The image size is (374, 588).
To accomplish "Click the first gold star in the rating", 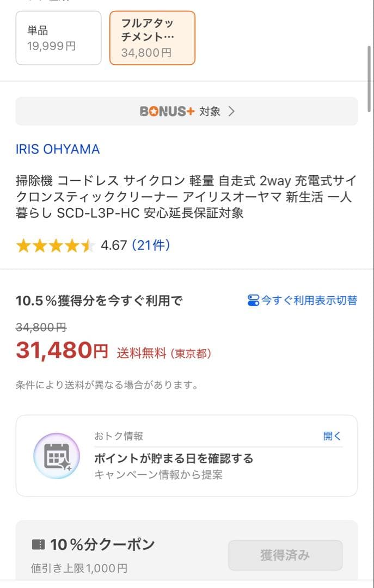I will click(x=23, y=246).
